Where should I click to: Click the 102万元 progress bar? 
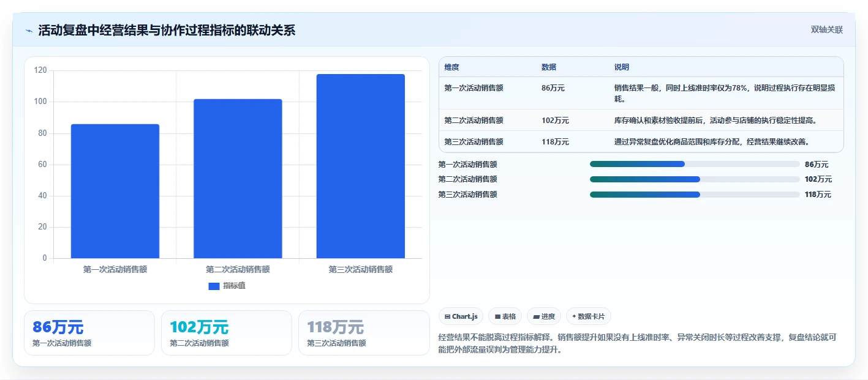[x=695, y=179]
